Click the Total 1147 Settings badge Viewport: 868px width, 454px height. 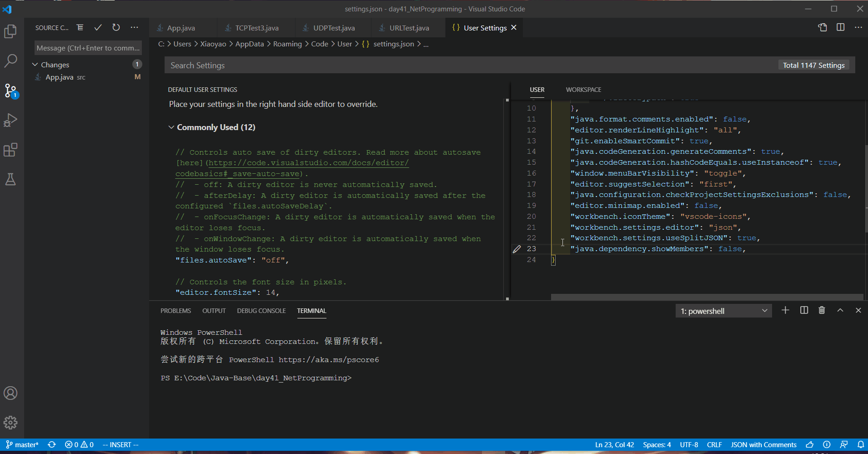pos(813,65)
